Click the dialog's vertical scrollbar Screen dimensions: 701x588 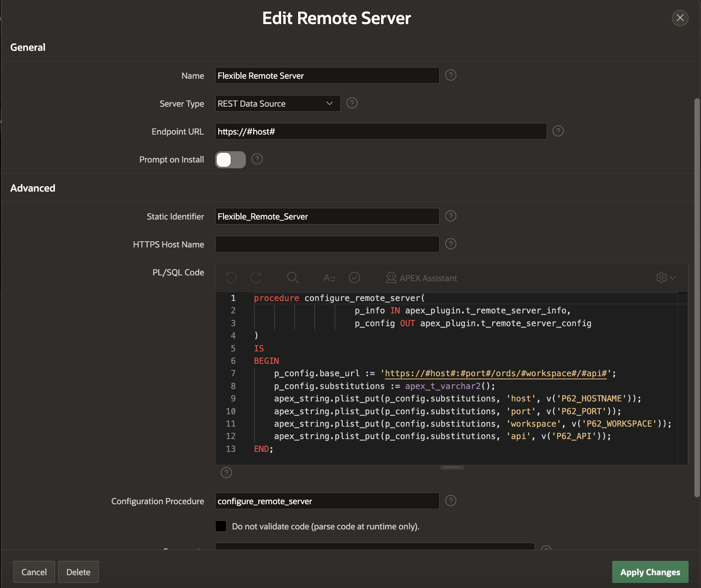pos(697,295)
